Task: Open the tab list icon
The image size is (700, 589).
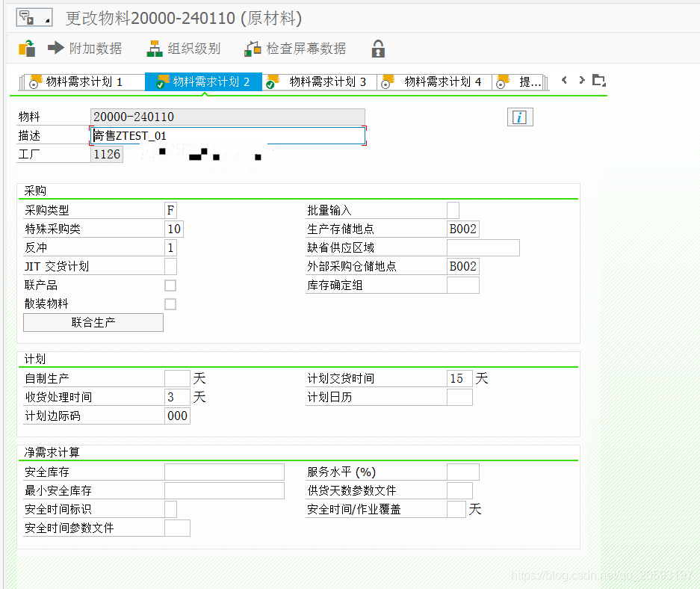Action: [x=598, y=81]
